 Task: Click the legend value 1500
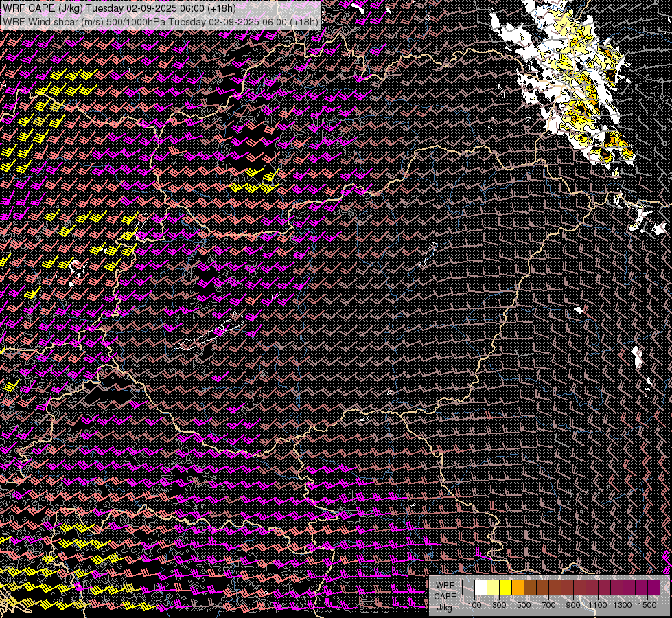647,605
